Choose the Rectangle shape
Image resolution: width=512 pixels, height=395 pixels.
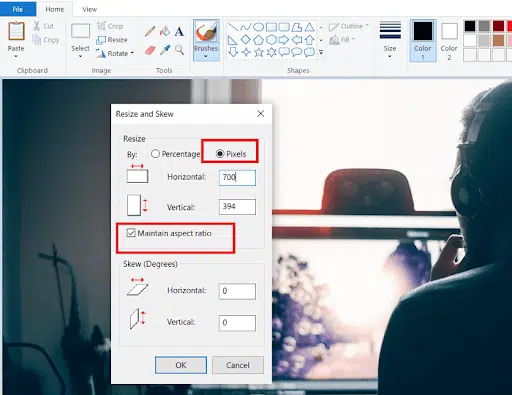coord(271,27)
